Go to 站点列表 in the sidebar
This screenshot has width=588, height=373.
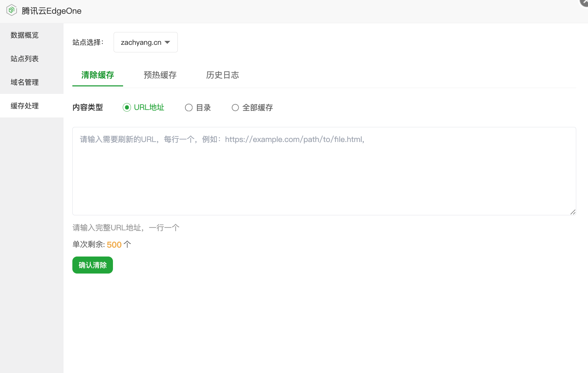pyautogui.click(x=25, y=59)
